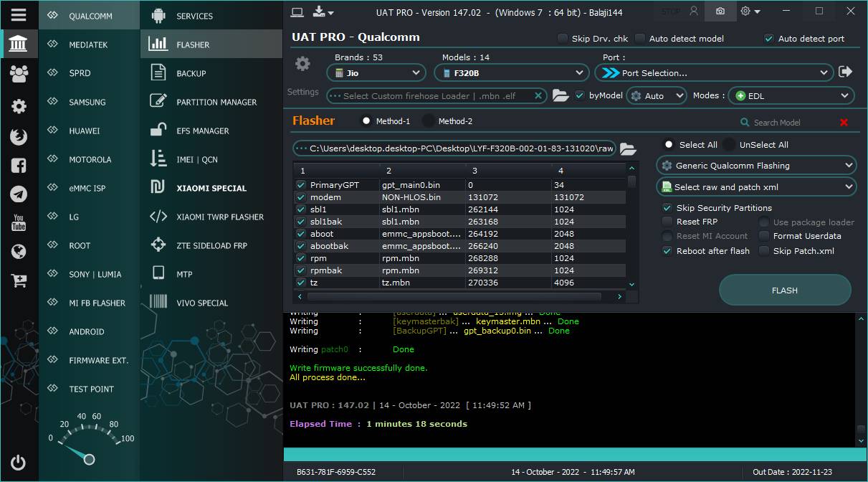Click the Search Model field
The height and width of the screenshot is (482, 868).
point(787,123)
